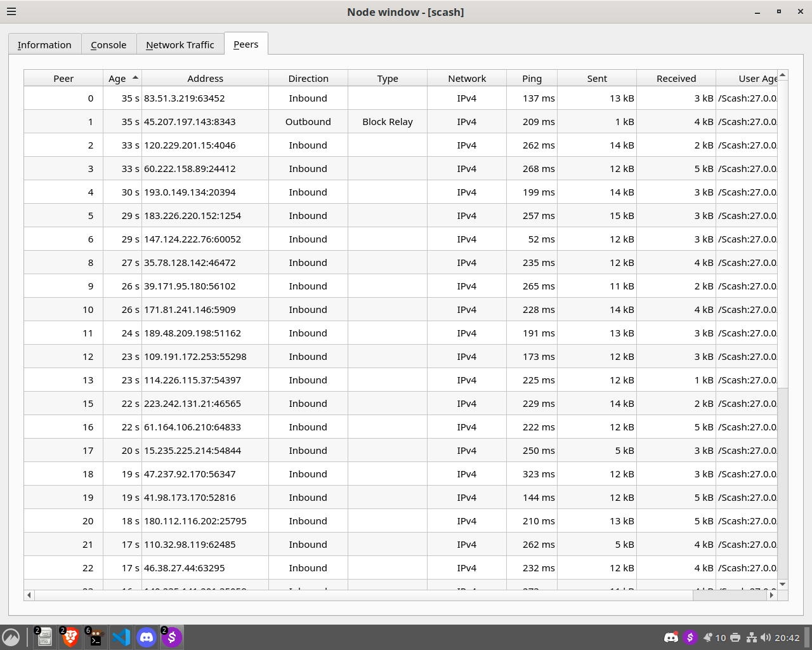Open the file manager taskbar icon
The image size is (812, 650).
tap(44, 637)
